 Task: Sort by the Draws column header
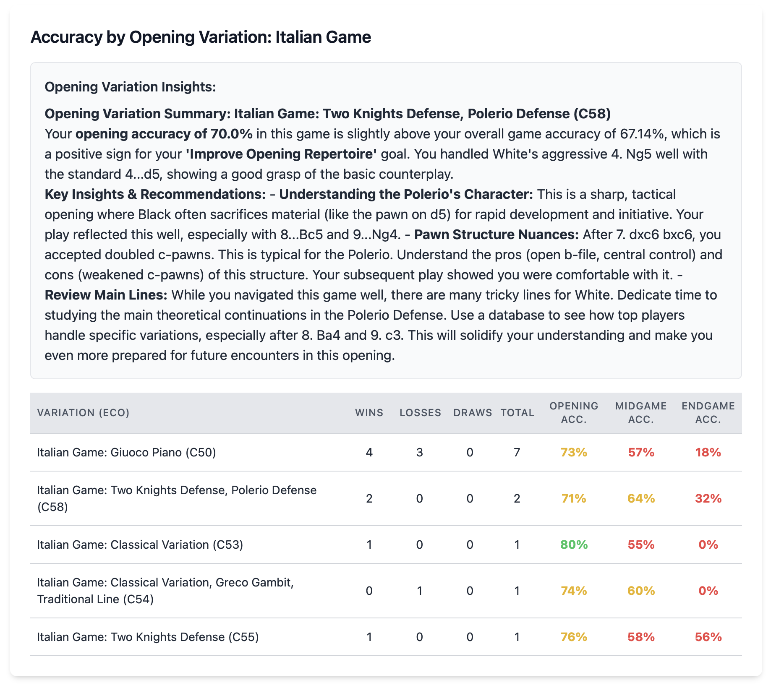coord(473,413)
